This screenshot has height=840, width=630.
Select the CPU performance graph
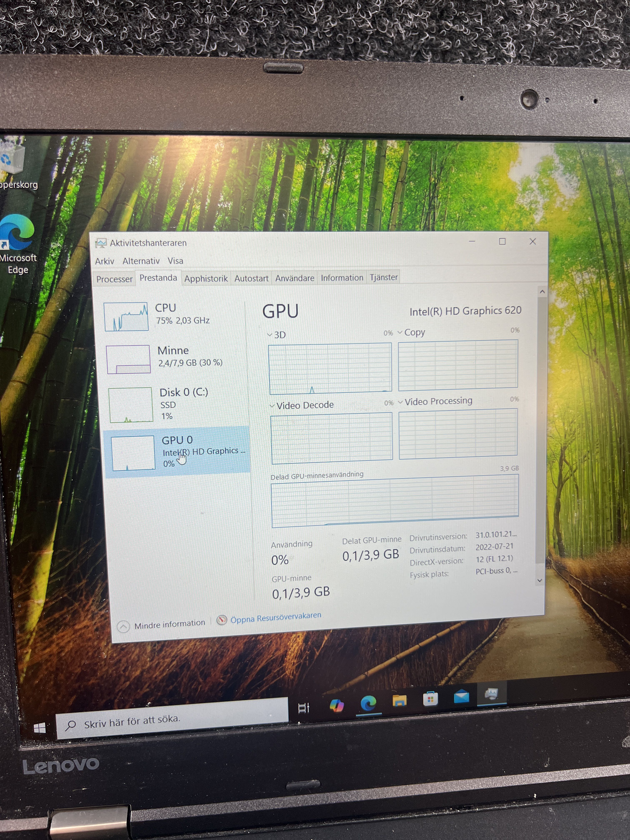pyautogui.click(x=126, y=317)
